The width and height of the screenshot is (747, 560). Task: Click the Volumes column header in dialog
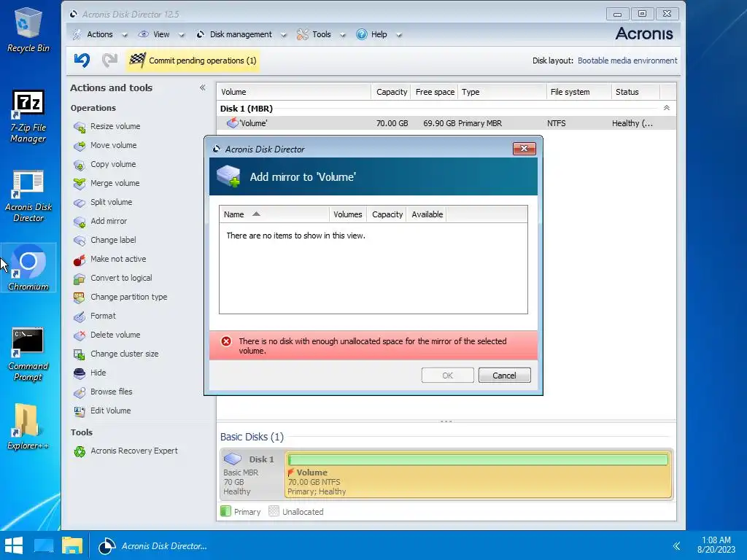click(x=348, y=214)
